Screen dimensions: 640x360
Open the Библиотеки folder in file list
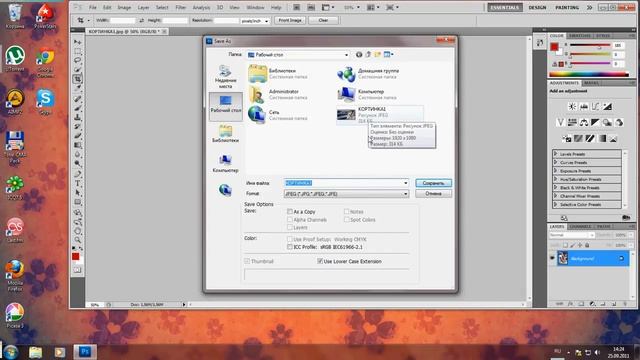(278, 73)
